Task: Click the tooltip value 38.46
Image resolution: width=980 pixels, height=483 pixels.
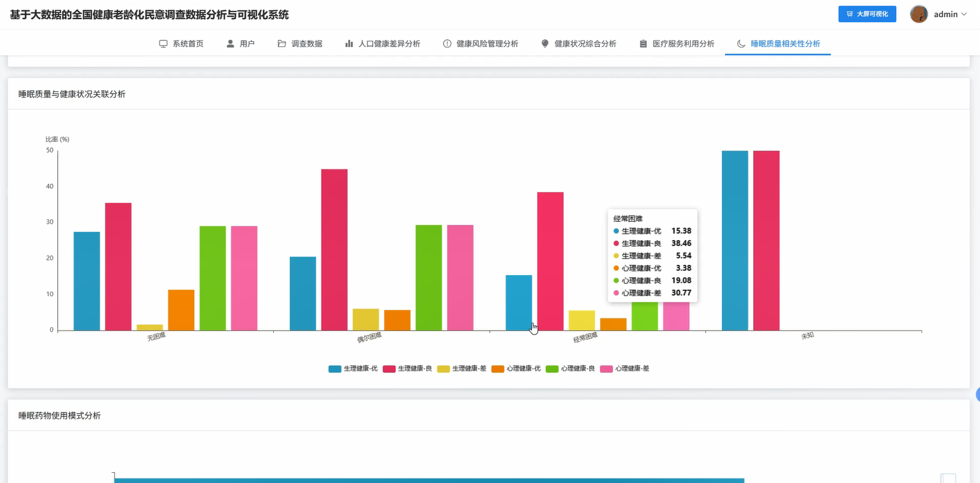Action: pyautogui.click(x=681, y=243)
